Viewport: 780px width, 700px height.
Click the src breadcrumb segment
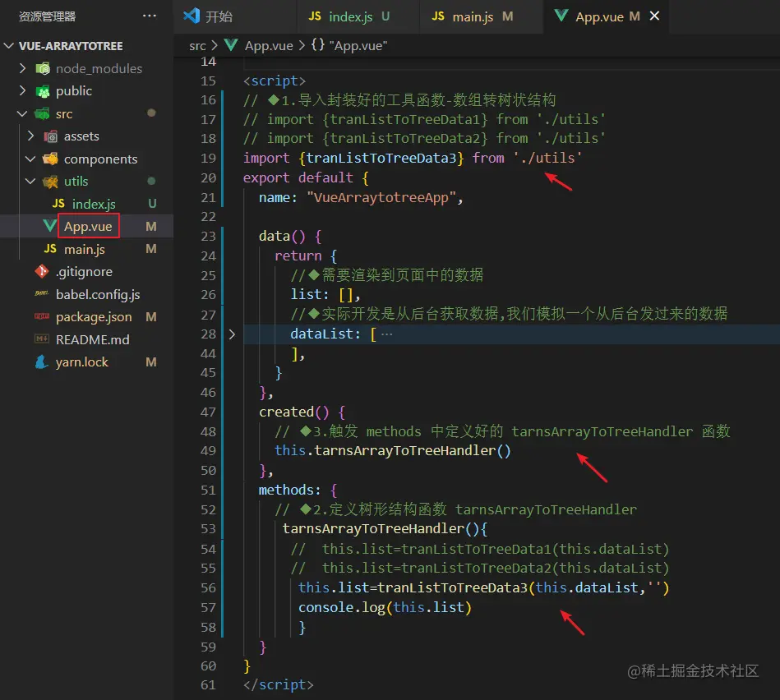[x=197, y=46]
